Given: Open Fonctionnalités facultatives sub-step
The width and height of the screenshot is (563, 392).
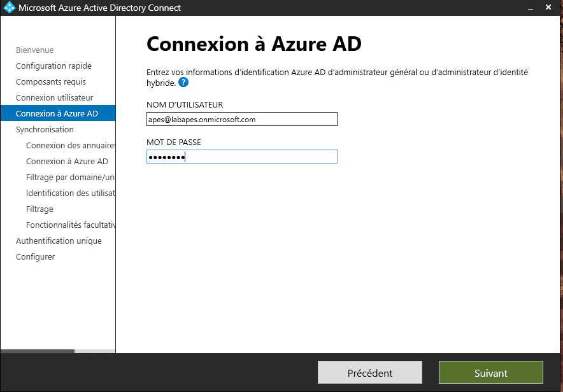Looking at the screenshot, I should (70, 225).
